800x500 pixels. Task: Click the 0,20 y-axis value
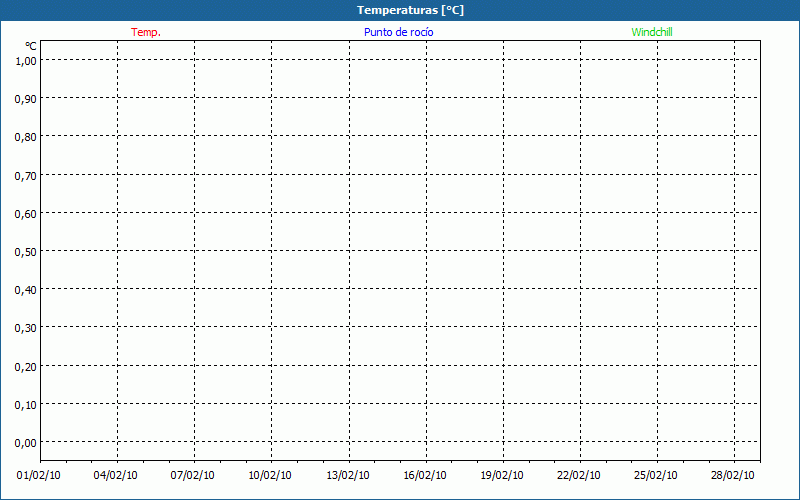click(x=26, y=367)
